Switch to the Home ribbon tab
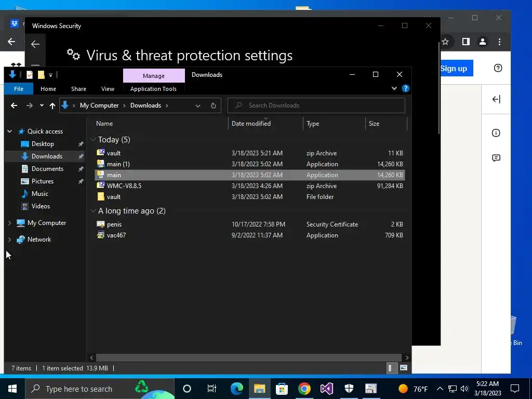Screen dimensions: 532x399 point(48,89)
